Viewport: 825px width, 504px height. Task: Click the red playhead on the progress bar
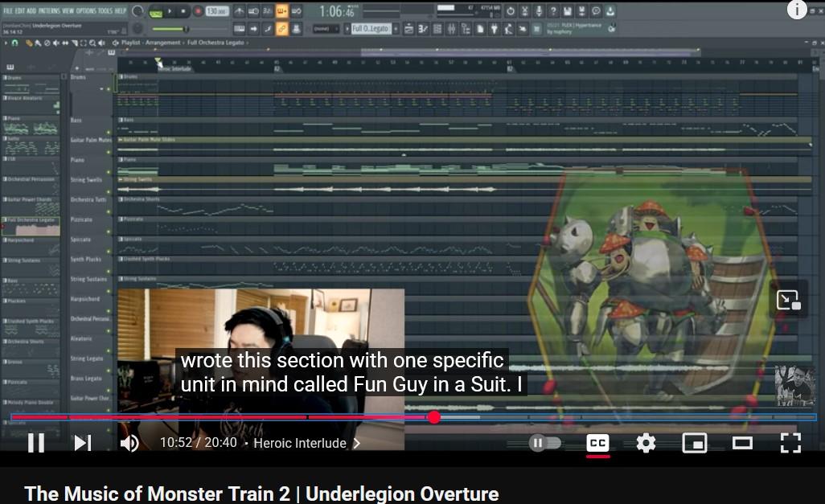point(433,417)
